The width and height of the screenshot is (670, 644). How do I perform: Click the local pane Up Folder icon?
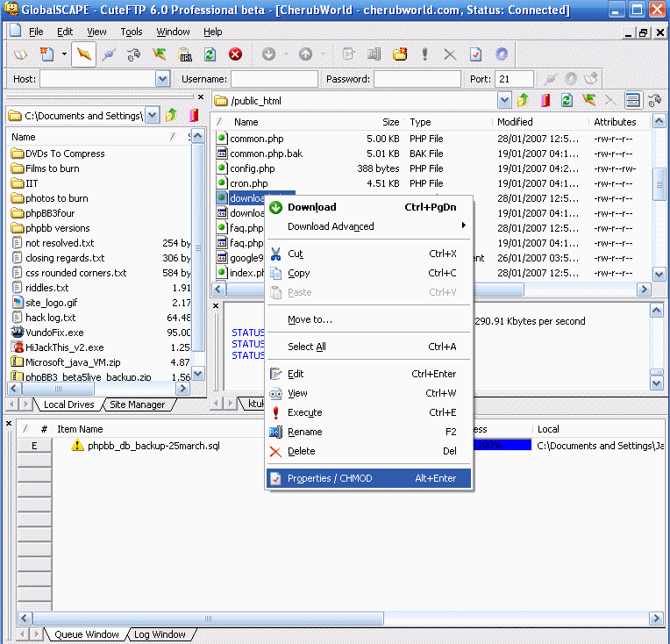pyautogui.click(x=171, y=115)
